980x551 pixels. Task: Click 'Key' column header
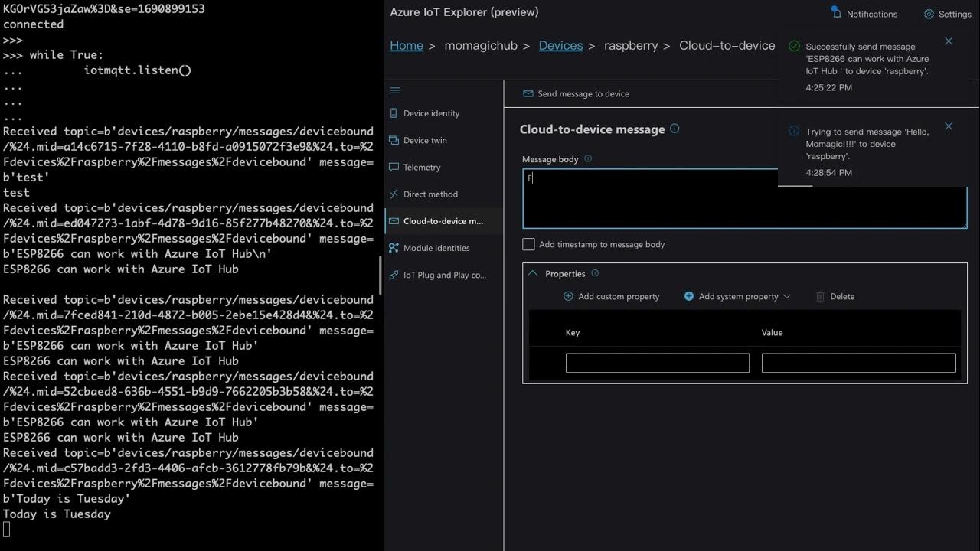pyautogui.click(x=573, y=332)
